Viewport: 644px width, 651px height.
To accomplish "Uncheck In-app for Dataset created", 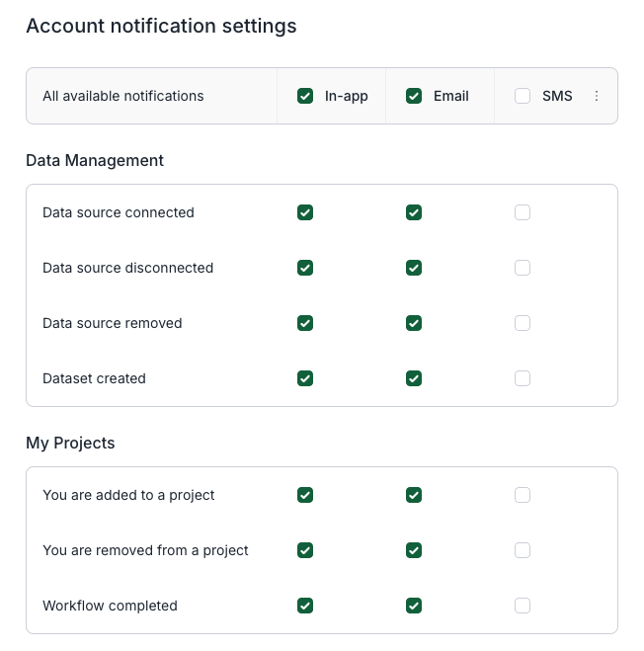I will point(305,378).
